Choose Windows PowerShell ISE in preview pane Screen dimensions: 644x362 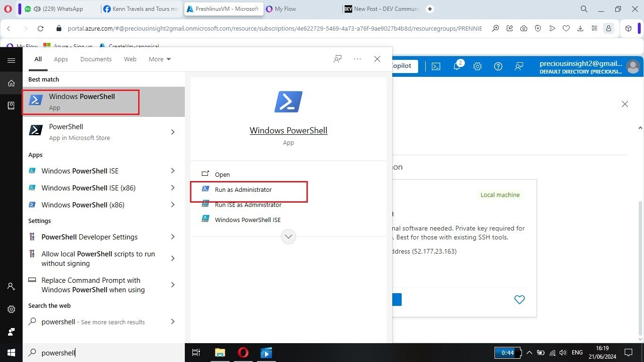pyautogui.click(x=248, y=220)
